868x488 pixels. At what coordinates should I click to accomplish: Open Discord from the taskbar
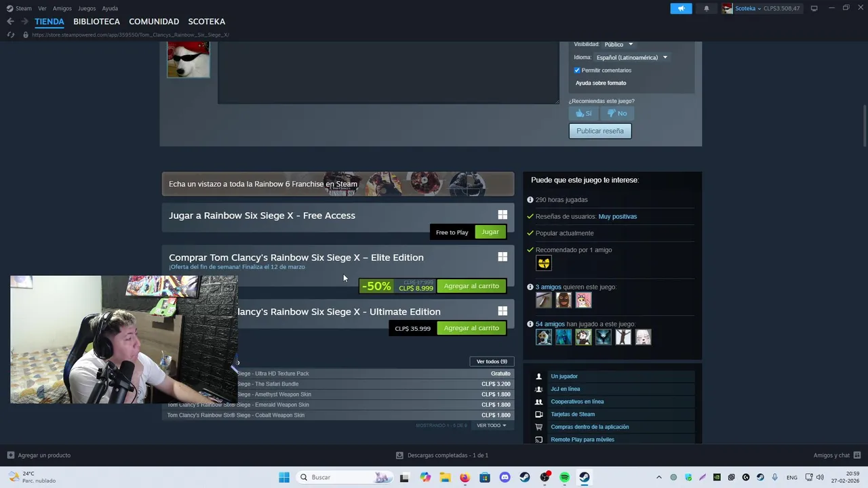[505, 477]
